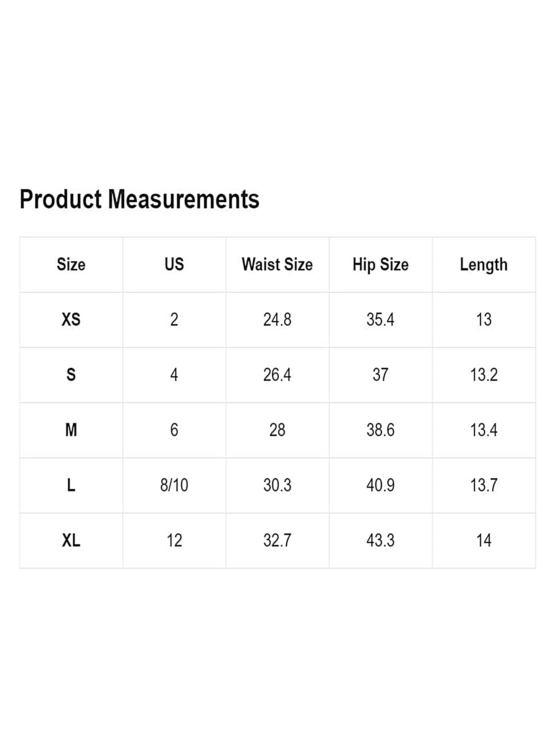Click the 13.7 length cell
Screen dimensions: 560x746
(x=484, y=485)
